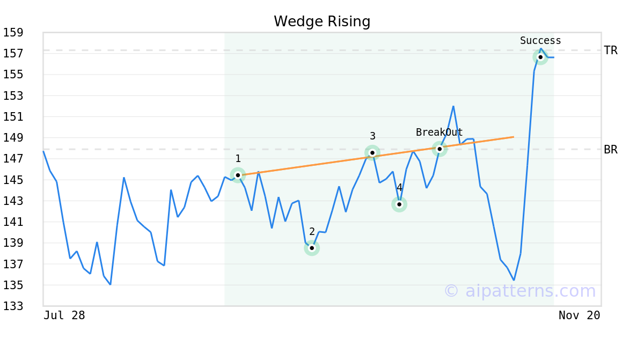Click the marker dot for pivot 3
The height and width of the screenshot is (338, 644).
tap(372, 153)
